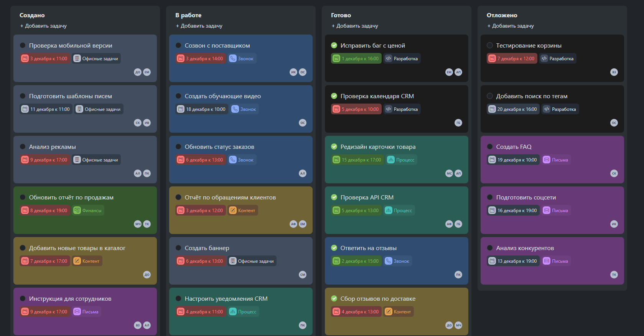Click phone icon on 'Ответить на отзывы' card
644x336 pixels.
(x=389, y=261)
